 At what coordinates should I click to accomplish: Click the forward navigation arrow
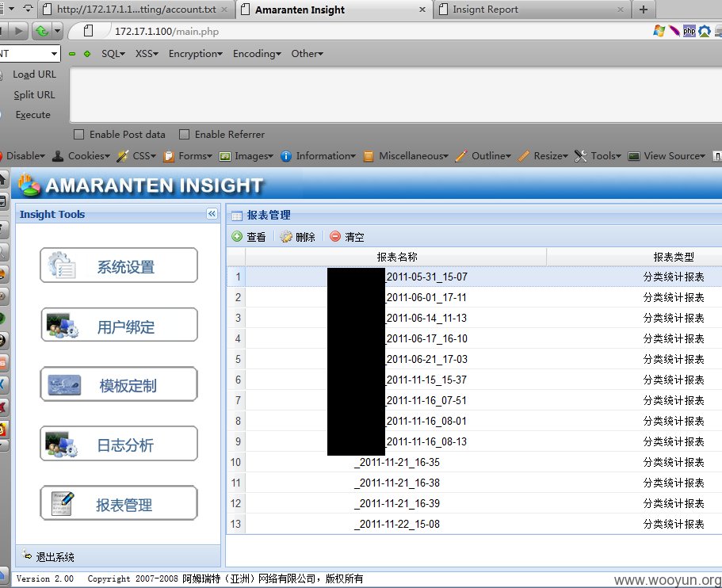(x=18, y=32)
